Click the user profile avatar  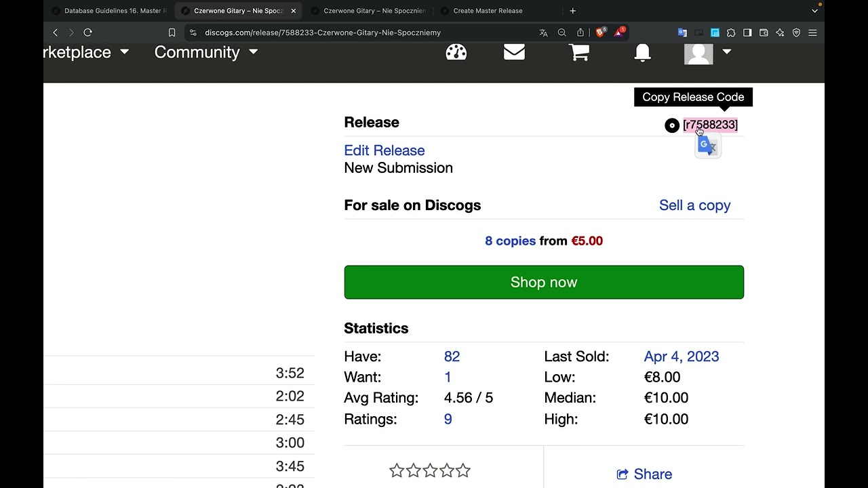(x=698, y=54)
